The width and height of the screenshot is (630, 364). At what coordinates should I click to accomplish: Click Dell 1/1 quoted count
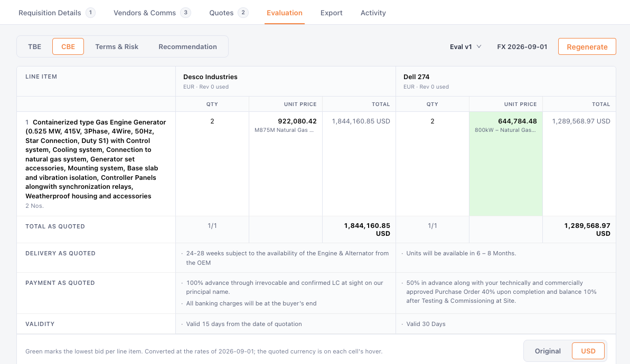tap(432, 226)
